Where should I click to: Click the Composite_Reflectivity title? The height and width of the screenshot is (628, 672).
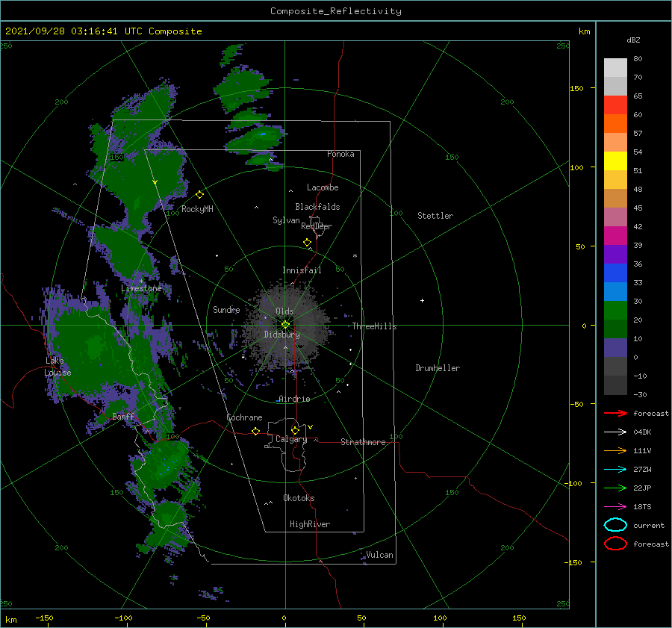(x=336, y=11)
